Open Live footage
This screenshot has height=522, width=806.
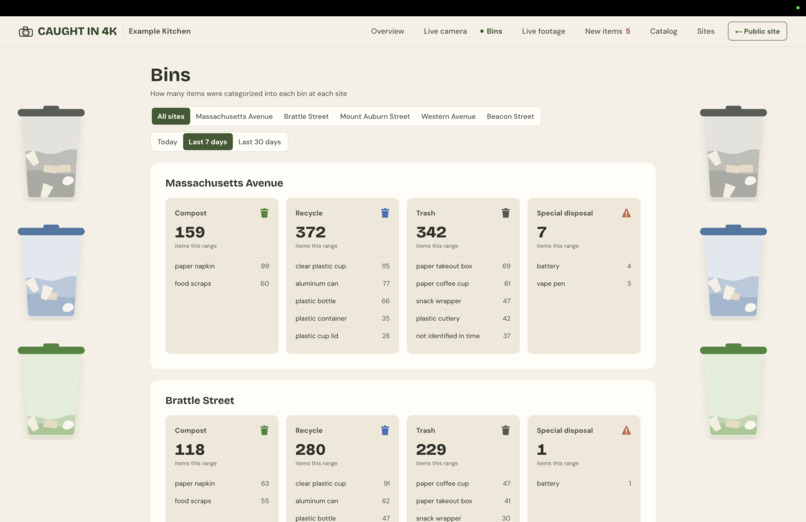click(543, 31)
